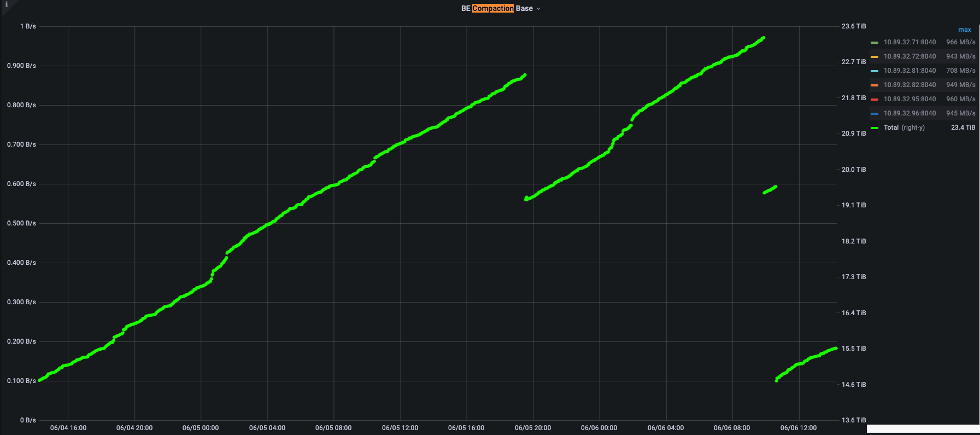Click the orange 10.89.32.82:8040 color swatch
980x435 pixels.
click(875, 85)
